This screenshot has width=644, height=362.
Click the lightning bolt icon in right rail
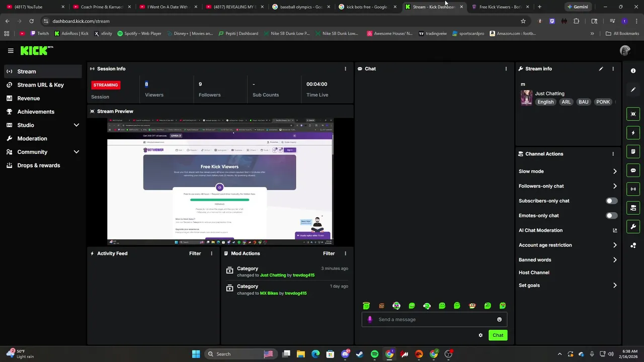[x=633, y=133]
